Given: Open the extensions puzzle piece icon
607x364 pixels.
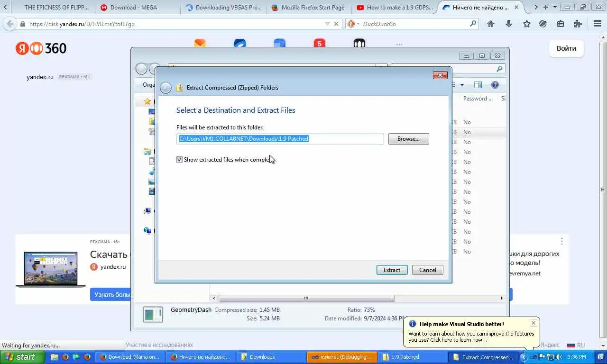Looking at the screenshot, I should (578, 24).
